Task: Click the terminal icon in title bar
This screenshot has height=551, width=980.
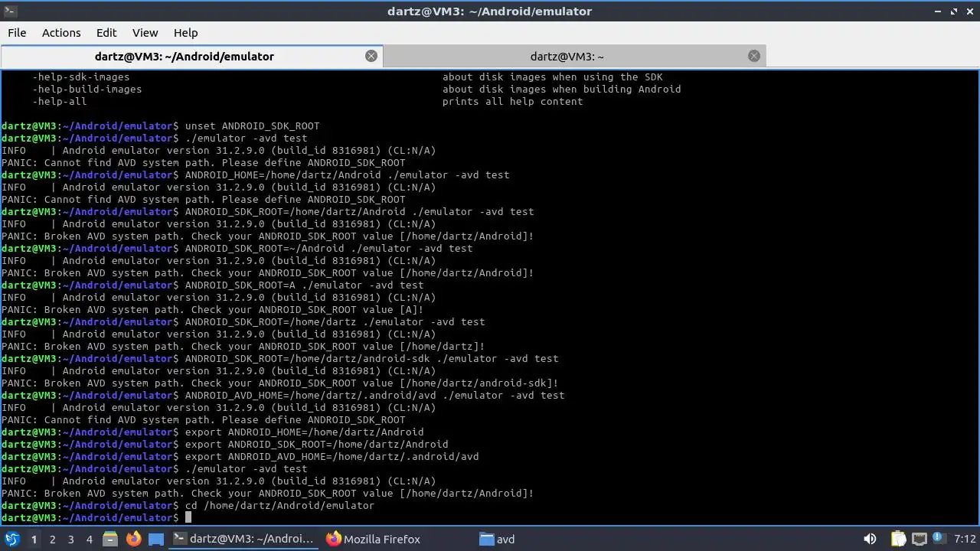Action: point(8,11)
